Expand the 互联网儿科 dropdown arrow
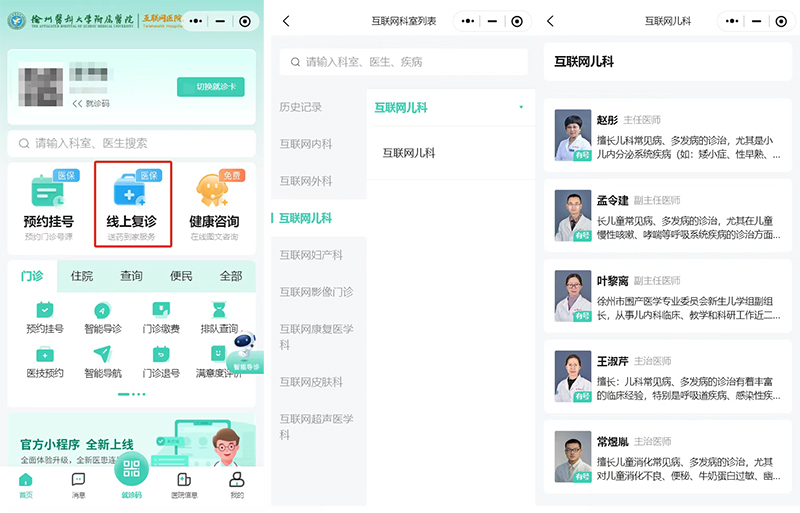Image resolution: width=800 pixels, height=513 pixels. 521,107
